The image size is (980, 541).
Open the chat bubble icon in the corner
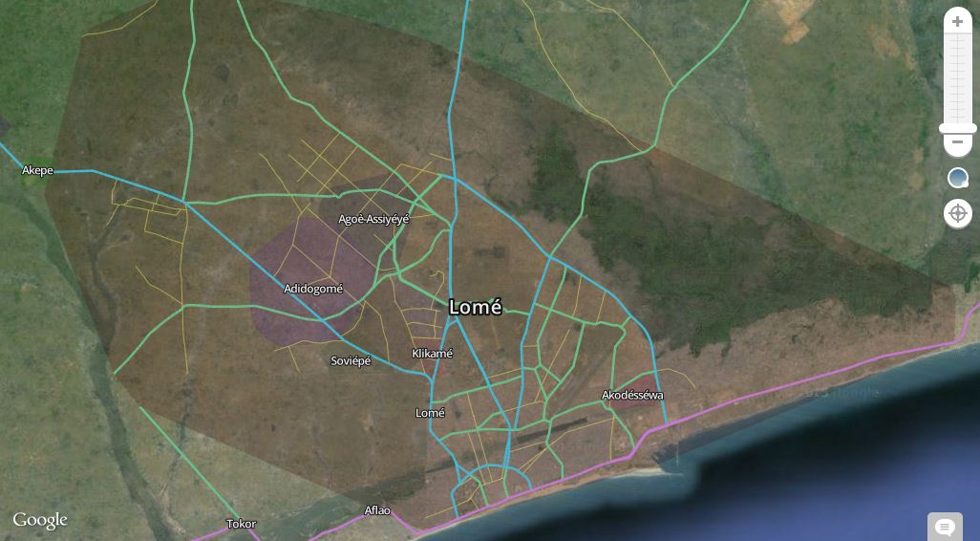pyautogui.click(x=945, y=528)
